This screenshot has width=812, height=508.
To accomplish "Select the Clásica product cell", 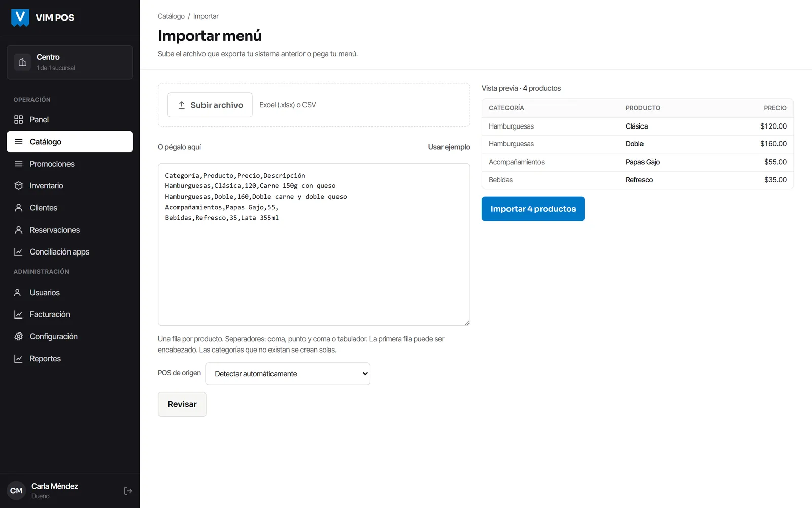I will point(636,126).
